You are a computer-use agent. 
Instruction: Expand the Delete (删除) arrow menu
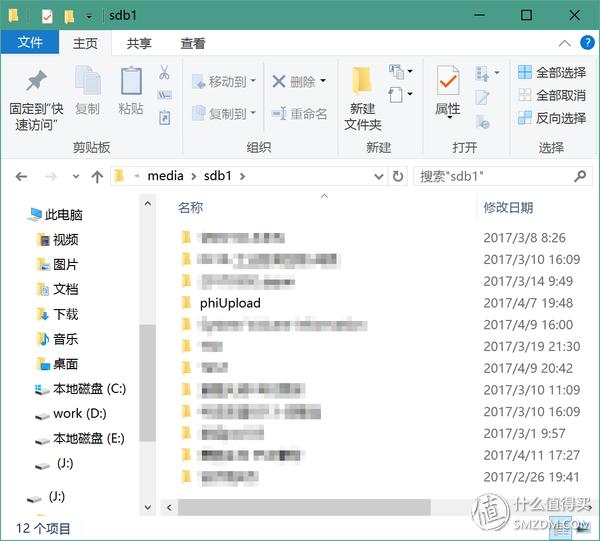pyautogui.click(x=323, y=81)
